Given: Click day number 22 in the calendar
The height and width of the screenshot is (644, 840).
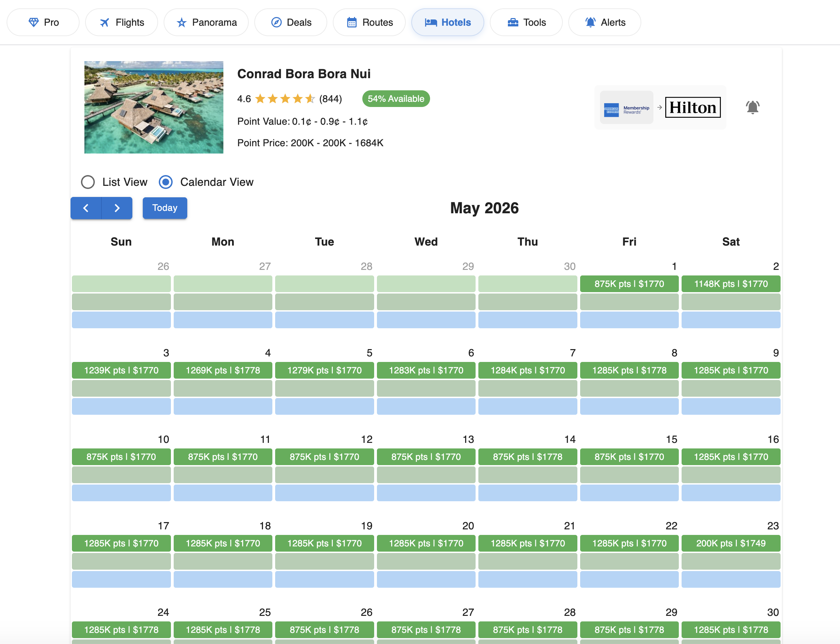Looking at the screenshot, I should tap(671, 526).
